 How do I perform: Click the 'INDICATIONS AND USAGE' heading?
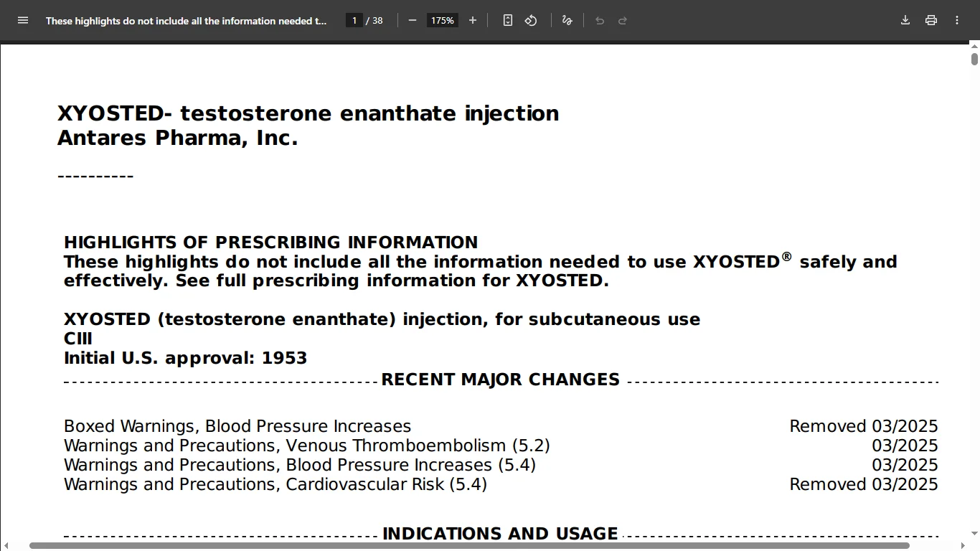[x=501, y=534]
